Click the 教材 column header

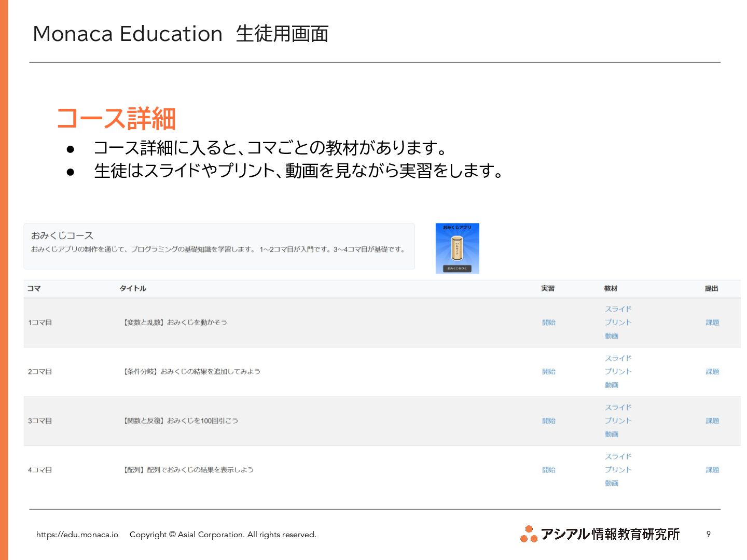coord(611,288)
